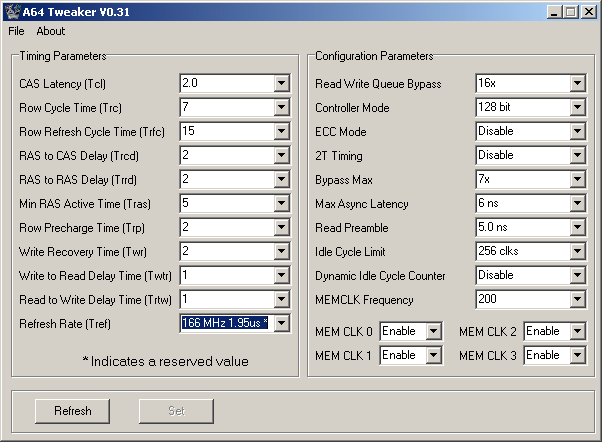Open the Row Cycle Time (Trc) dropdown
Viewport: 602px width, 442px height.
tap(281, 107)
